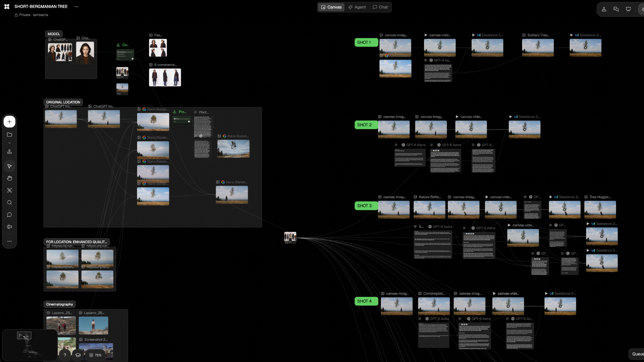
Task: Click the Private · iambarria sharing label
Action: click(31, 15)
